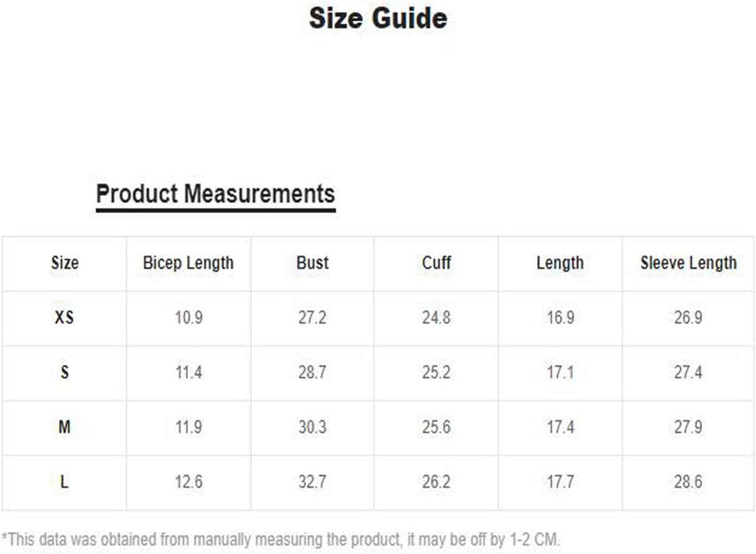Select M sleeve length value 27.9
Image resolution: width=756 pixels, height=554 pixels.
(x=688, y=427)
